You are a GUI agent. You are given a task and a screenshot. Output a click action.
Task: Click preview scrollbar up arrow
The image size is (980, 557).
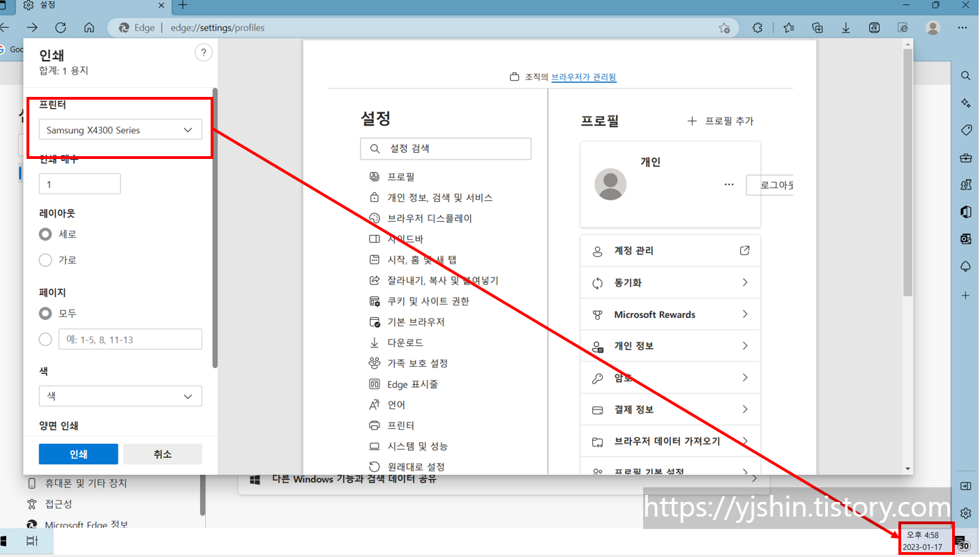[907, 45]
